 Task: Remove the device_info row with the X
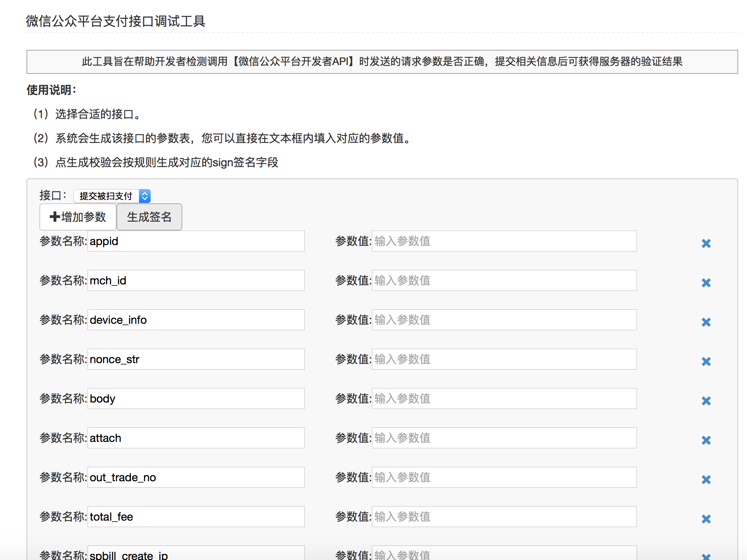[706, 322]
